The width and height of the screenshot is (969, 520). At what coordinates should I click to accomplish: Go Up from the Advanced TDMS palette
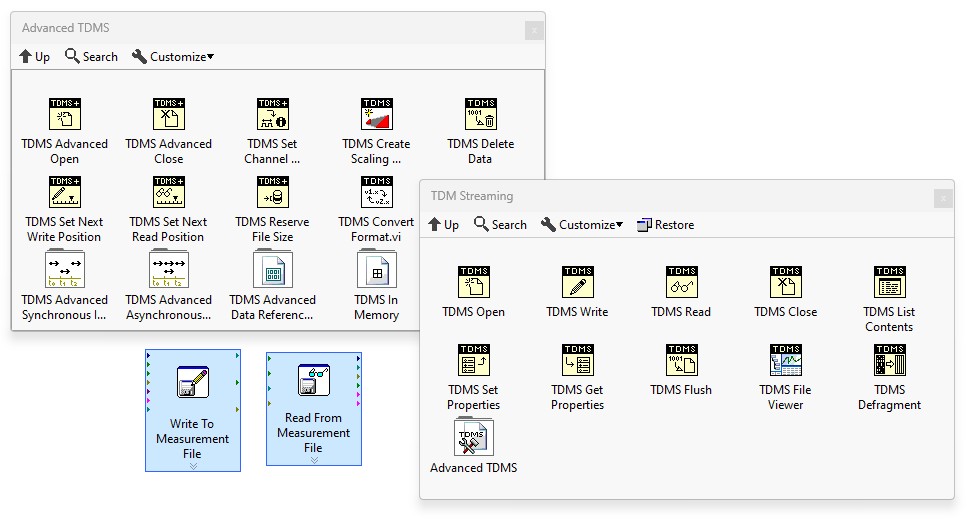pyautogui.click(x=35, y=57)
